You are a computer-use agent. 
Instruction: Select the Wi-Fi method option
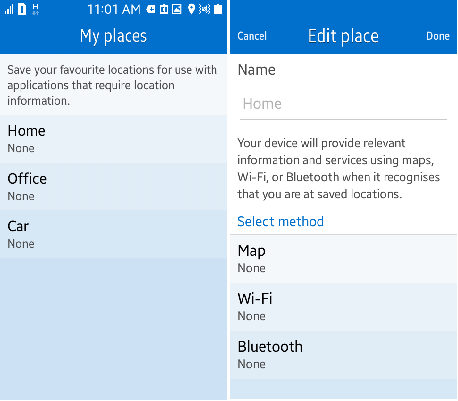[x=343, y=307]
